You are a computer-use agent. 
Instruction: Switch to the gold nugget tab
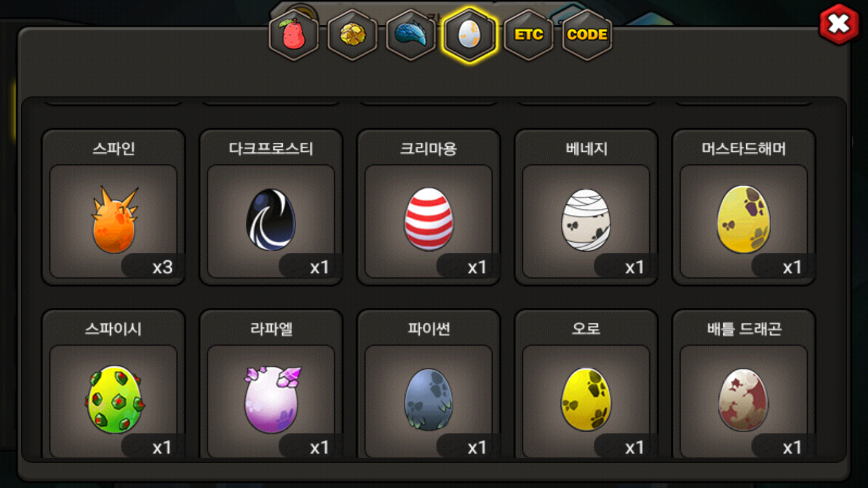point(353,35)
